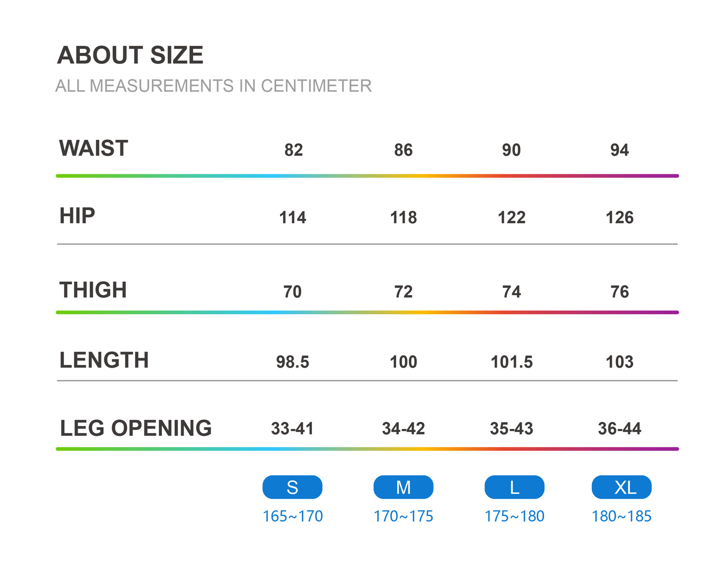Screen dimensions: 728x564
Task: Click waist value 82
Action: tap(293, 150)
